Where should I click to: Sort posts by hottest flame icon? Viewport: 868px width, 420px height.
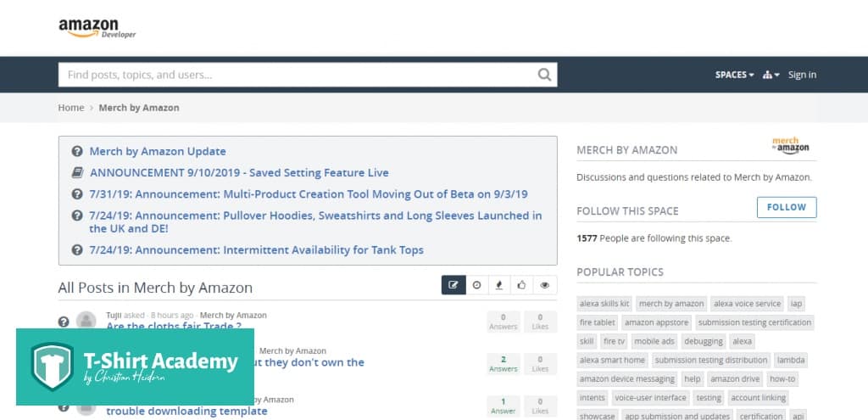pyautogui.click(x=499, y=285)
